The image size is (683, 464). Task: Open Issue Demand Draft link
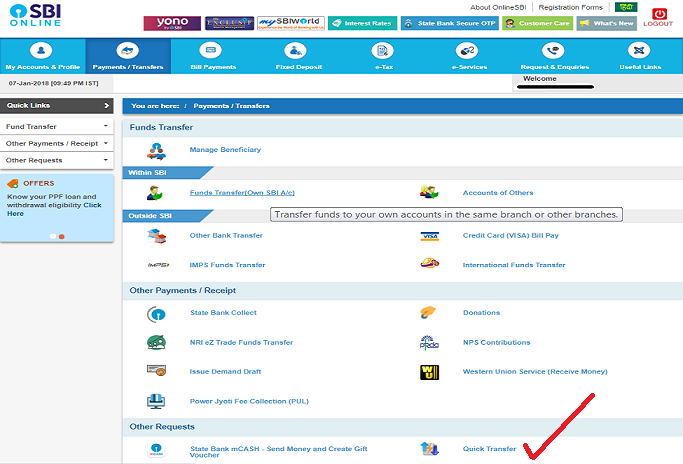[x=225, y=372]
